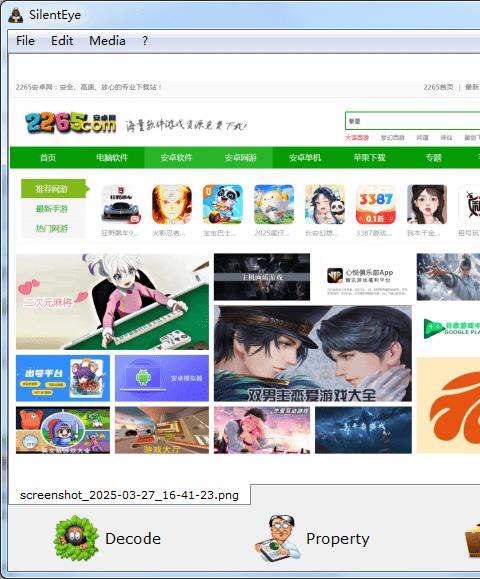Click 安卓软件 in the green navigation bar
The image size is (480, 579).
pos(176,158)
